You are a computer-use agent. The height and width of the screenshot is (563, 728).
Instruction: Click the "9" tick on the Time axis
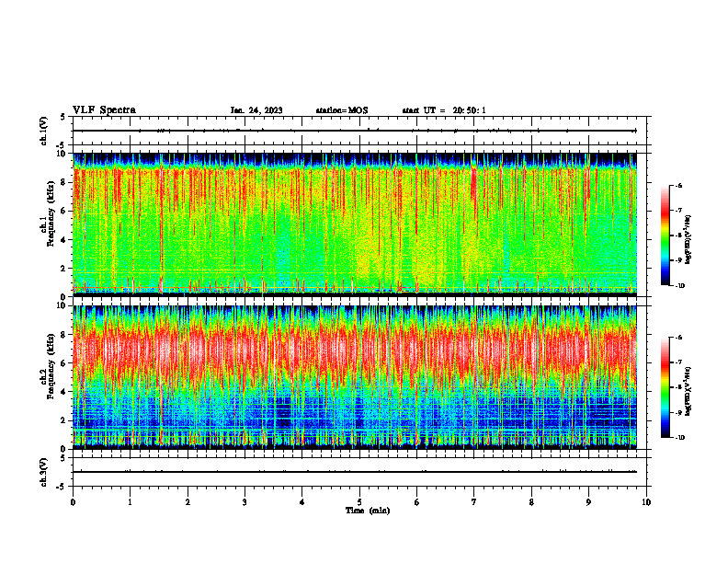(588, 502)
